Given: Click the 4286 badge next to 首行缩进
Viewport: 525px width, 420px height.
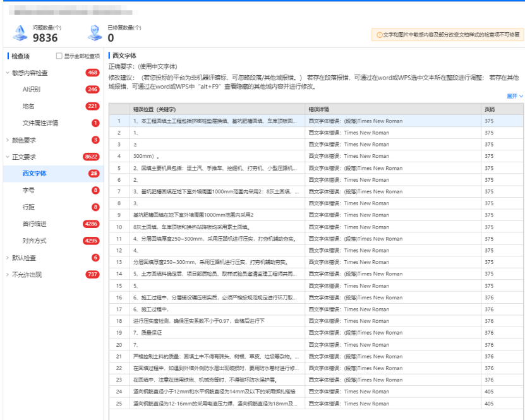Looking at the screenshot, I should (91, 224).
